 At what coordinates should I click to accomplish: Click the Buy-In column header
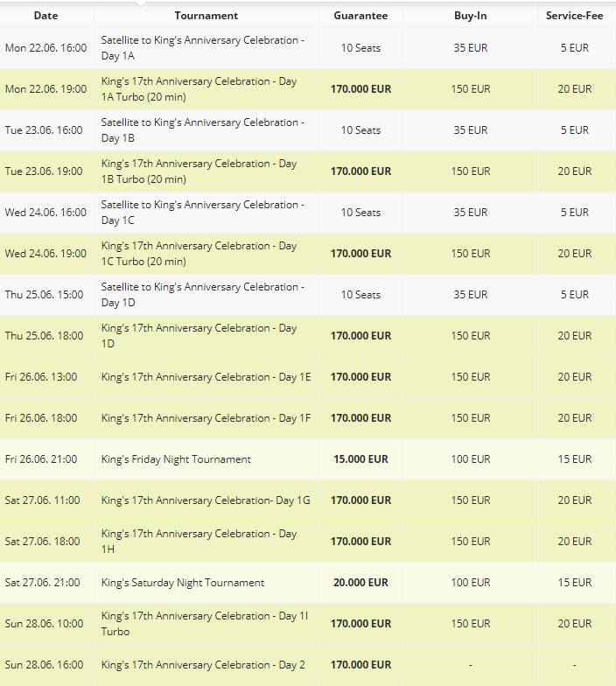tap(471, 16)
